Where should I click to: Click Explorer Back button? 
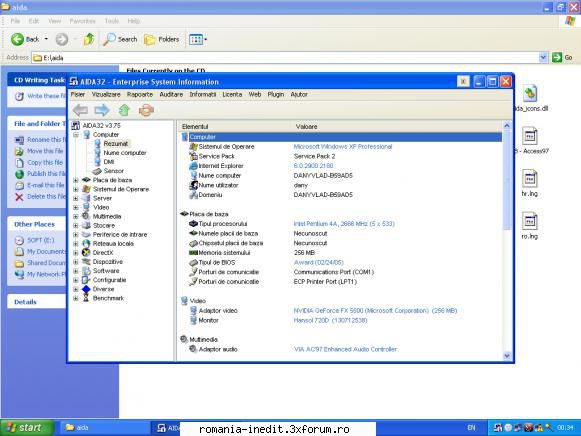click(25, 39)
